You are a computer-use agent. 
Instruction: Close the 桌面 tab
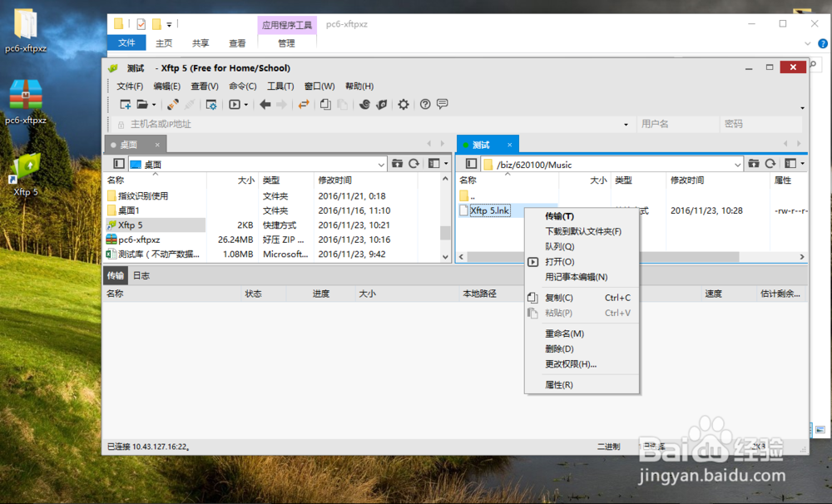click(x=157, y=145)
